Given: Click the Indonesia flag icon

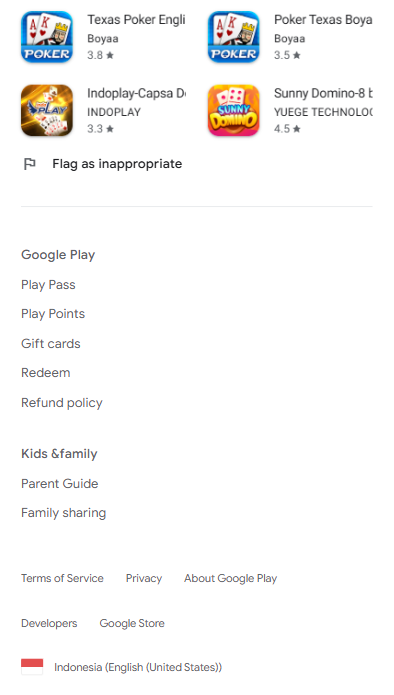Looking at the screenshot, I should tap(32, 667).
